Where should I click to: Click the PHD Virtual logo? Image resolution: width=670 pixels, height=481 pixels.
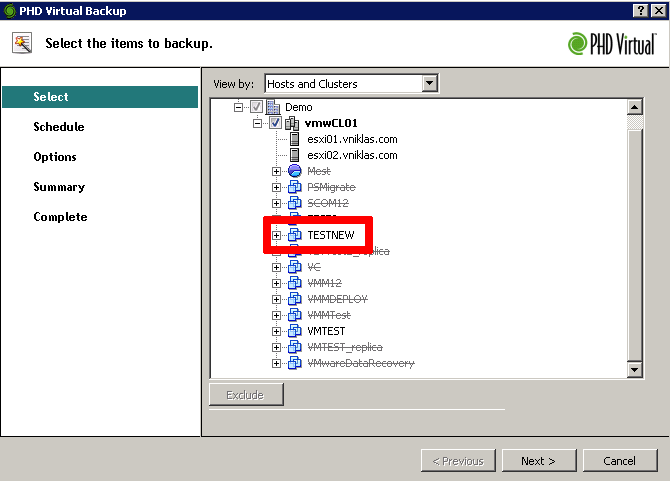coord(612,44)
